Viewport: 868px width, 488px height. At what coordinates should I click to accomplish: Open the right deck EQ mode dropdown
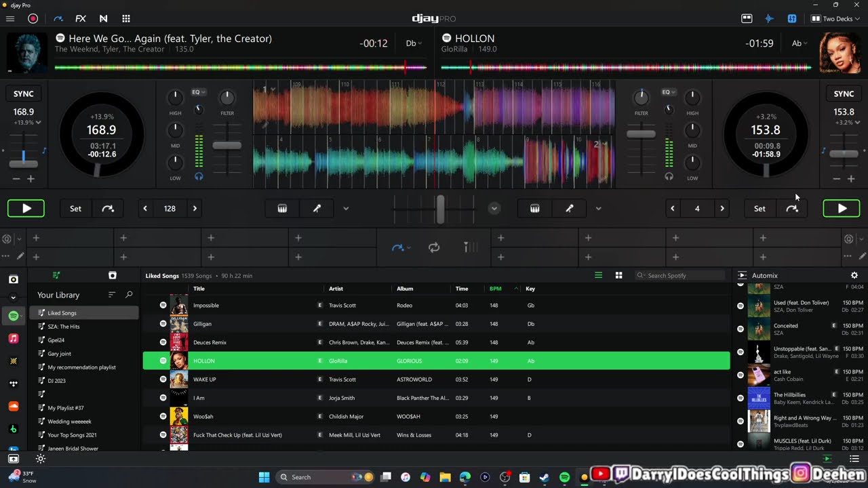pyautogui.click(x=669, y=92)
